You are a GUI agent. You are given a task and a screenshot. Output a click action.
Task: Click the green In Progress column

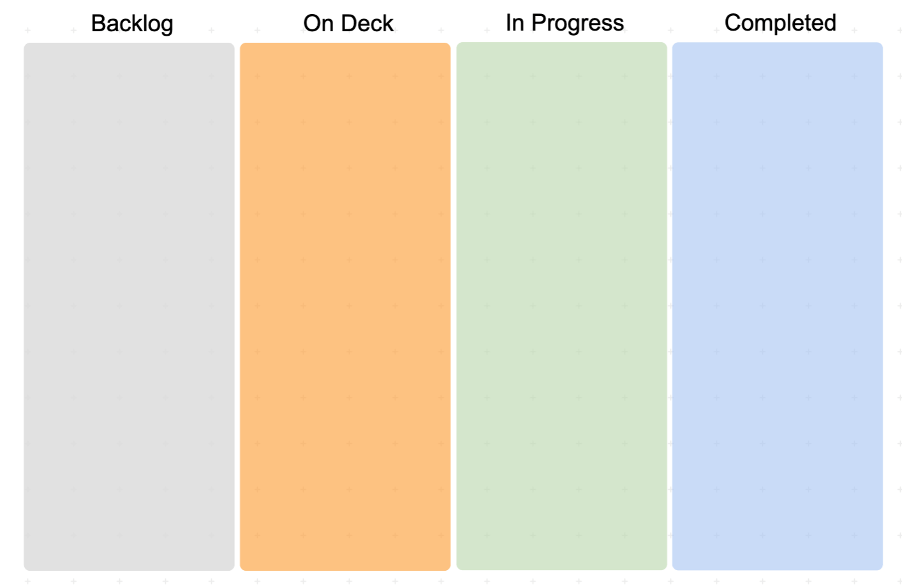(x=561, y=306)
